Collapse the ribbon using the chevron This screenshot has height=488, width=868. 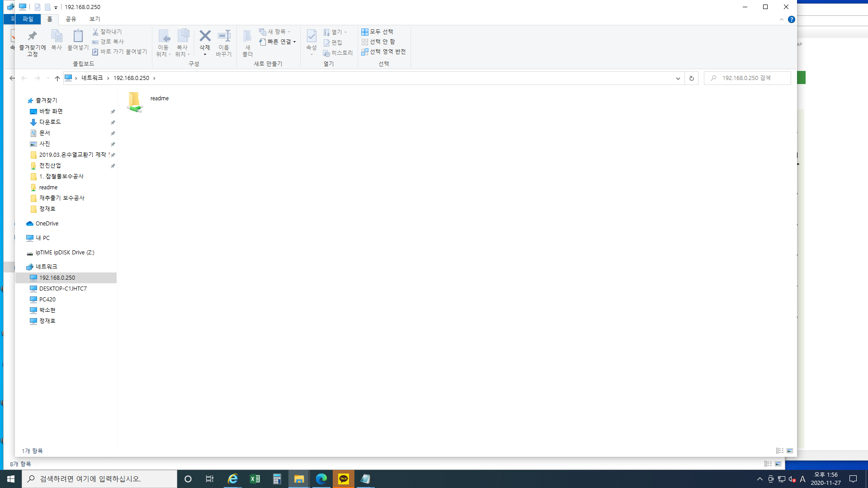(782, 19)
